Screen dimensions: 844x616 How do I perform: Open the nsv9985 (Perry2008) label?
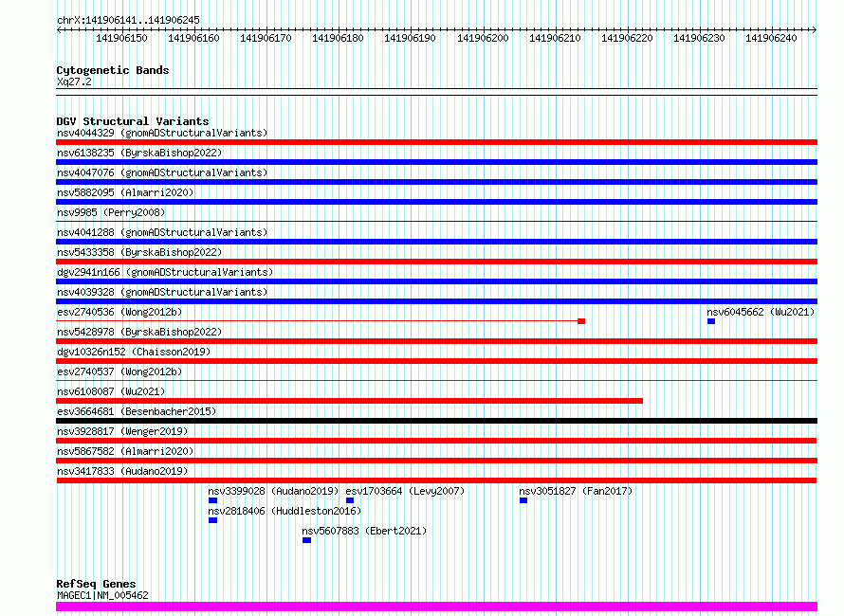(x=111, y=212)
